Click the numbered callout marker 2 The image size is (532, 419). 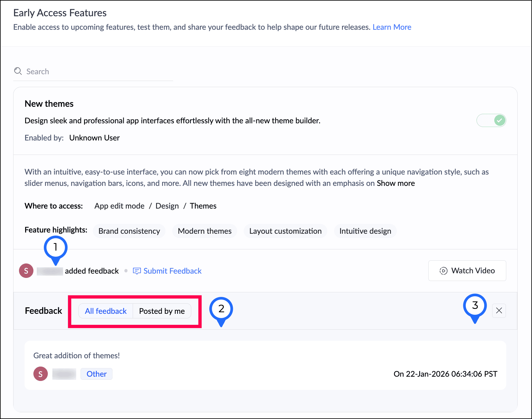(221, 309)
